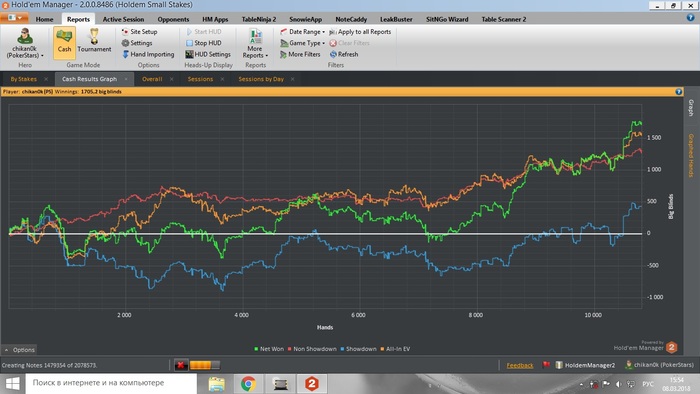Click Clear Filters
The width and height of the screenshot is (700, 394).
pos(349,43)
